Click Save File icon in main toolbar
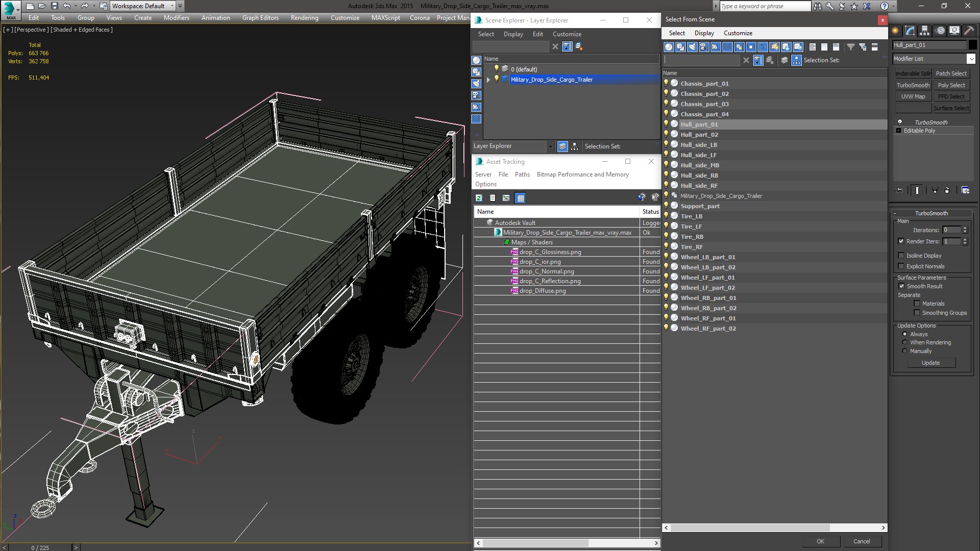The height and width of the screenshot is (551, 980). [x=55, y=6]
